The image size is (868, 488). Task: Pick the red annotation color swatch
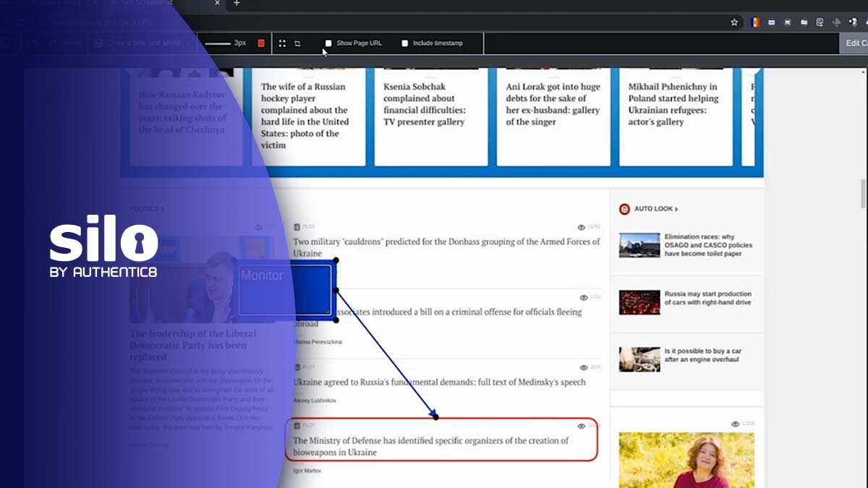tap(261, 43)
